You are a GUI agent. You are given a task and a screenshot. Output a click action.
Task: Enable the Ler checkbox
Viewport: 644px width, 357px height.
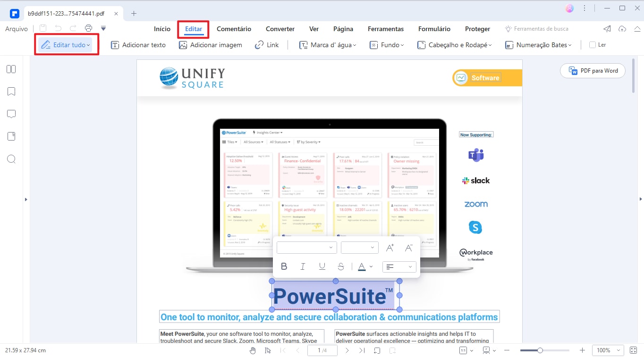[x=593, y=45]
